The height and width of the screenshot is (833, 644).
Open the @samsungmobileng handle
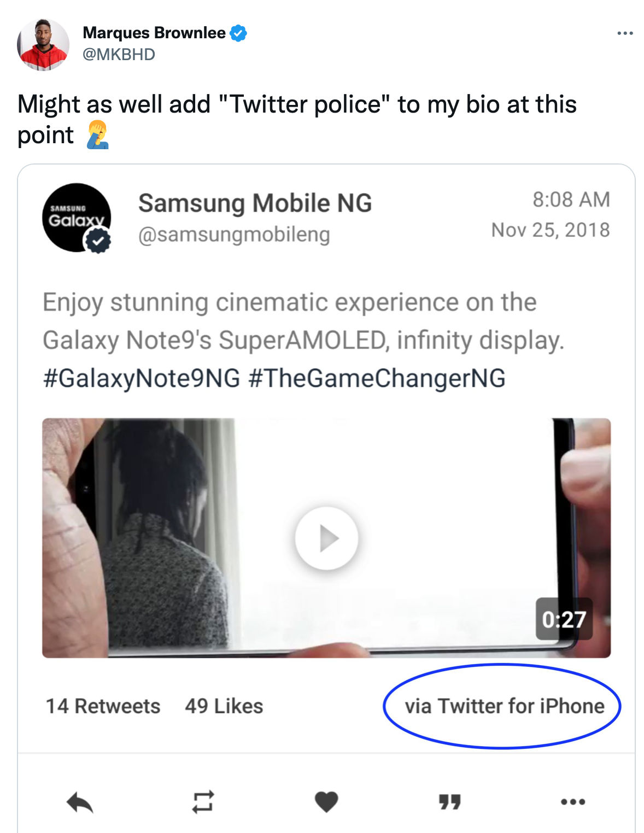point(234,235)
